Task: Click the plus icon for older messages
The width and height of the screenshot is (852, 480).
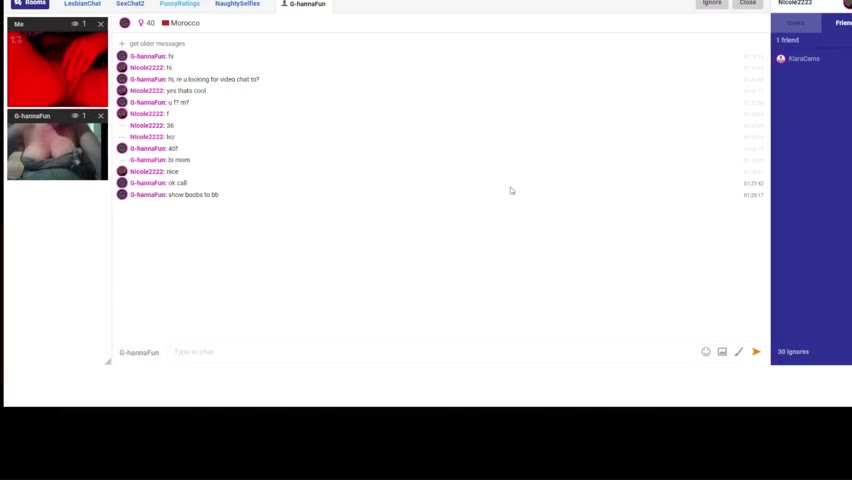Action: coord(122,44)
